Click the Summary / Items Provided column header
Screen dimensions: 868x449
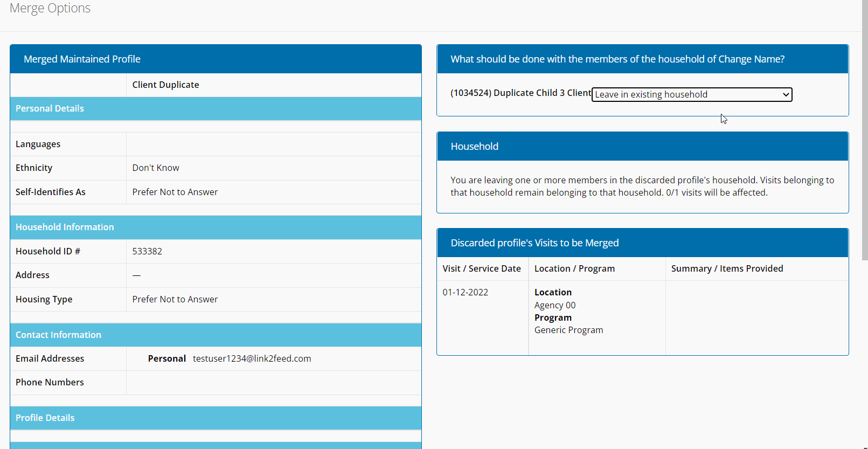[727, 268]
